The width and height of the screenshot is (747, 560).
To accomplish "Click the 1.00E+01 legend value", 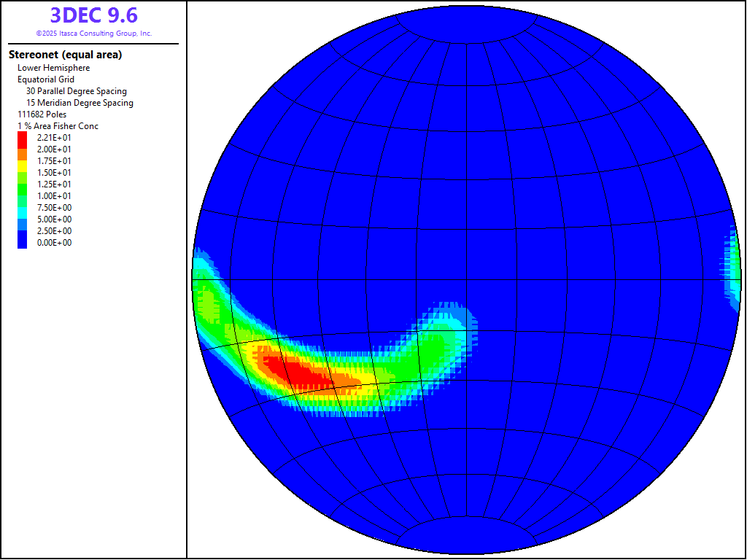I will click(x=54, y=196).
